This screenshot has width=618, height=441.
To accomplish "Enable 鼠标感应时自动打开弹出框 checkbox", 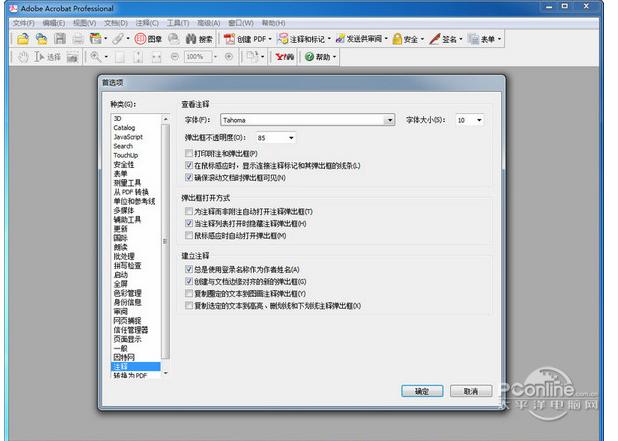I will coord(189,236).
